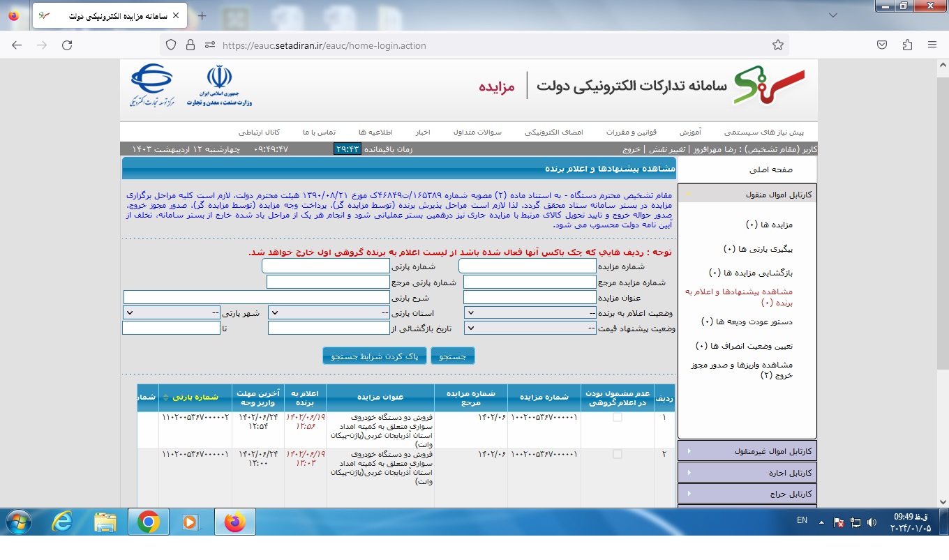This screenshot has width=949, height=560.
Task: Open استان پارتی dropdown
Action: pos(329,313)
